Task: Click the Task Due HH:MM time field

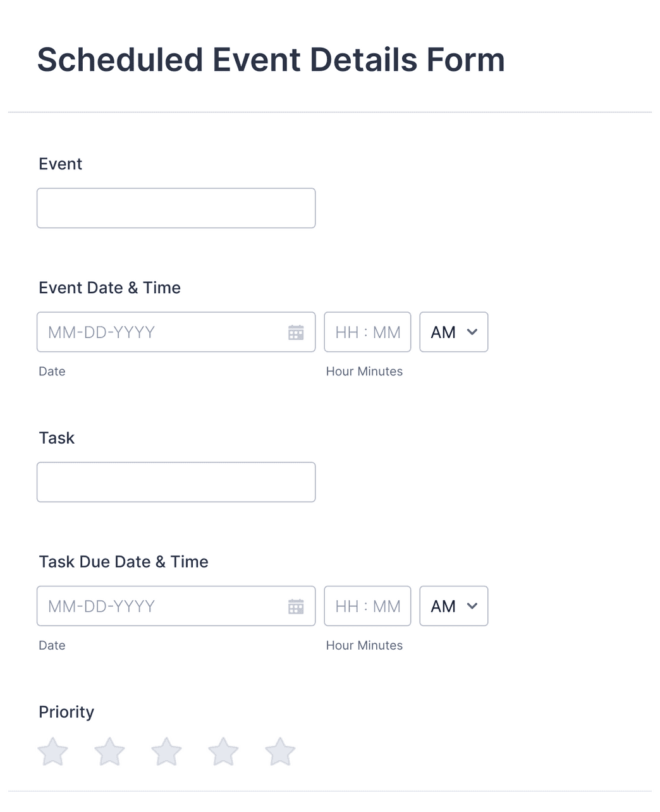Action: pyautogui.click(x=367, y=606)
